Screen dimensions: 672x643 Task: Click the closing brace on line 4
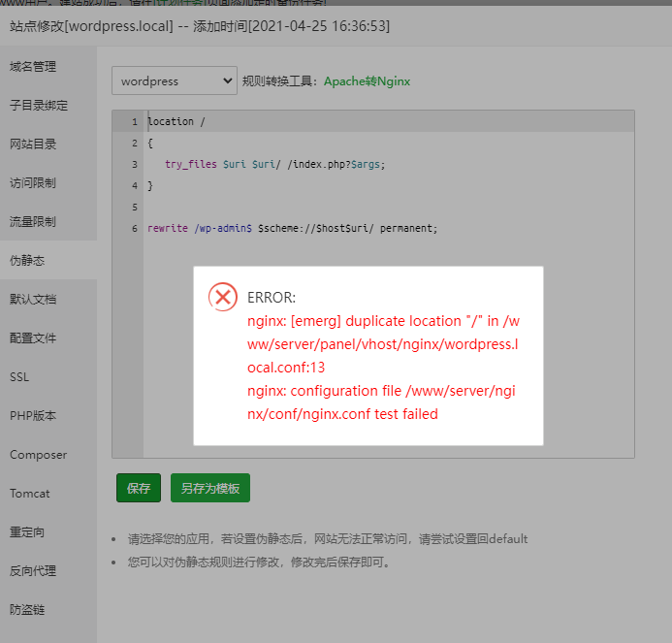[150, 185]
